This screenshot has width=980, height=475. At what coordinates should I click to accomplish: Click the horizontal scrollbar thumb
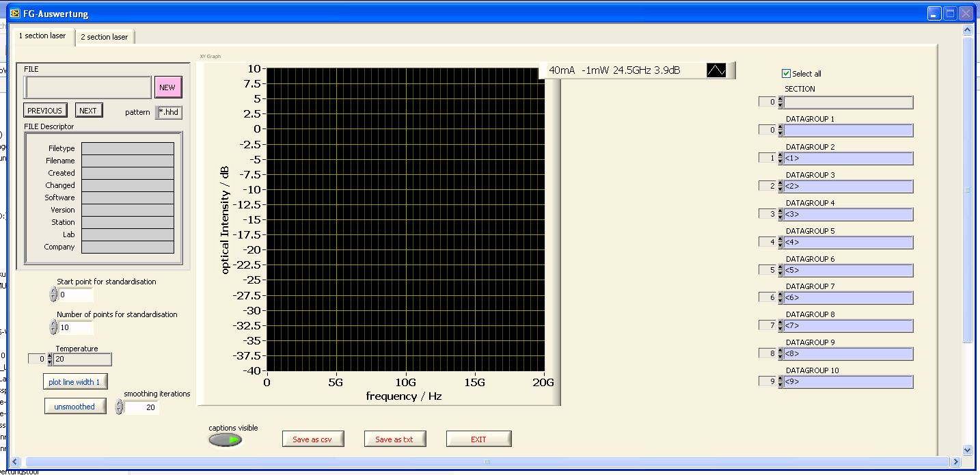[487, 462]
